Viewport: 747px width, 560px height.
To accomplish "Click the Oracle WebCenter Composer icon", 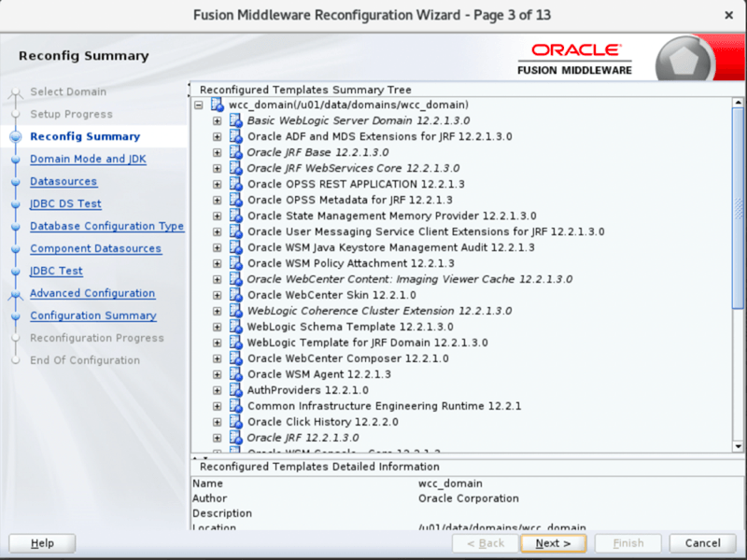I will 236,358.
